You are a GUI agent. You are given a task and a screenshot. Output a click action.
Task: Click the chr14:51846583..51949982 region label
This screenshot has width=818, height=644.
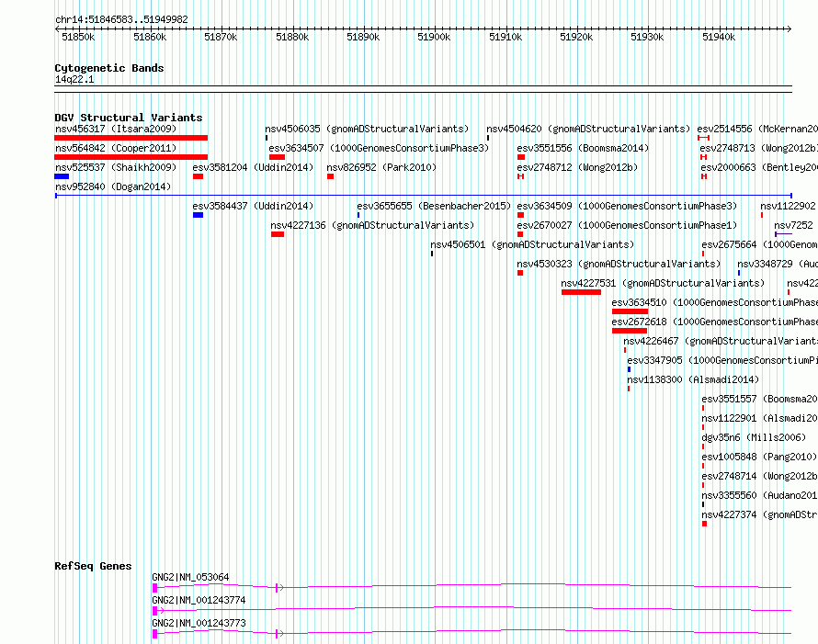point(121,19)
